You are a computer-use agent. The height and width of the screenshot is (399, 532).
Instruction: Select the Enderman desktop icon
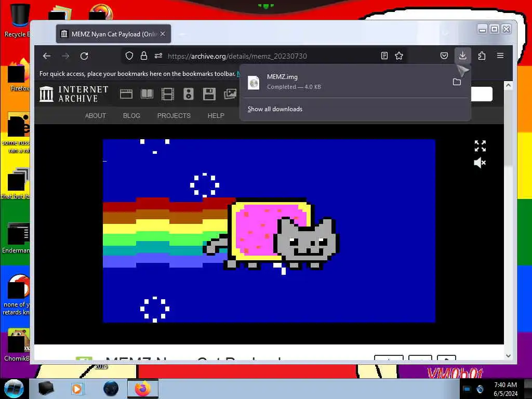(17, 237)
